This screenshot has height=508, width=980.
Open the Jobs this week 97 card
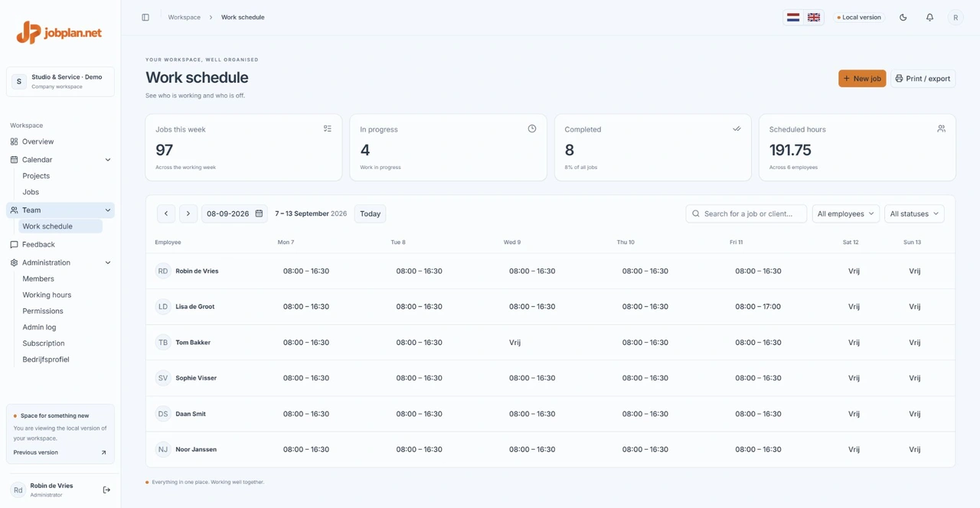tap(243, 148)
